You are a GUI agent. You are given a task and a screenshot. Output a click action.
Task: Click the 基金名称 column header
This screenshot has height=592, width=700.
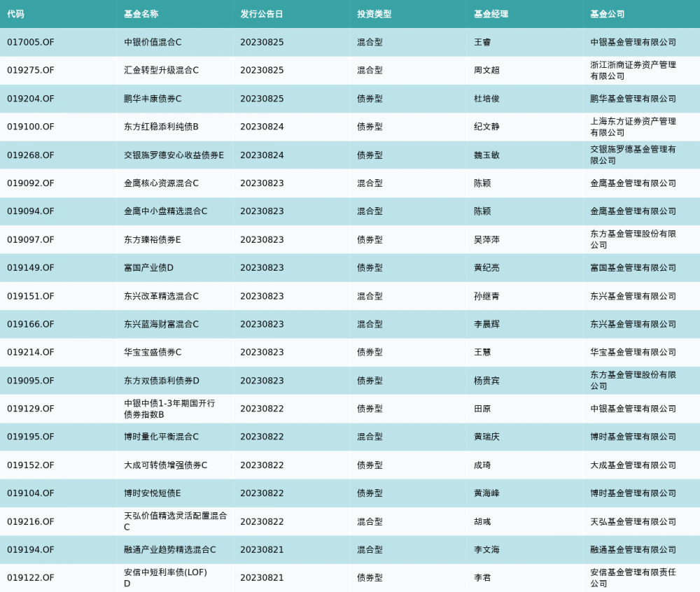pyautogui.click(x=141, y=14)
